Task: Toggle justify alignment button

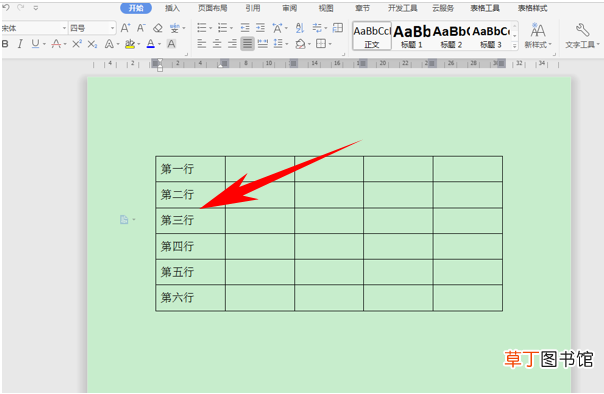Action: 247,44
